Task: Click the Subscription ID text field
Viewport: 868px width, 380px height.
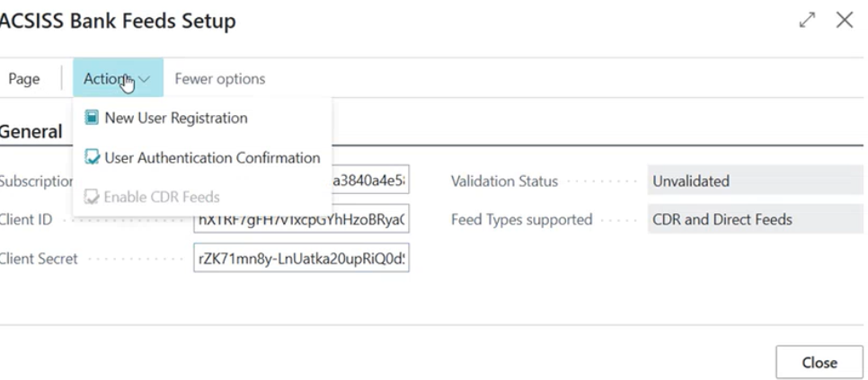Action: coord(370,181)
